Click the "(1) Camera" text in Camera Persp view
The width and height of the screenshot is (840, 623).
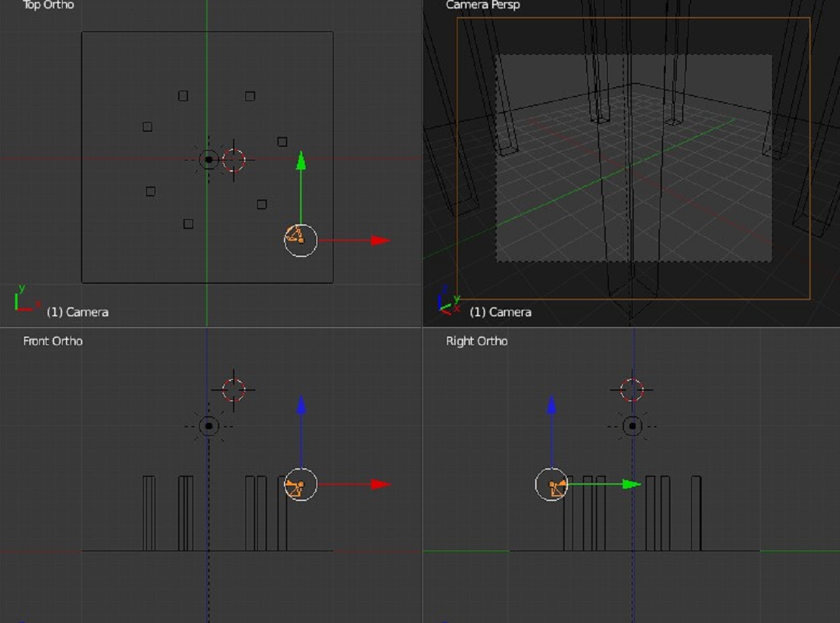pos(501,312)
